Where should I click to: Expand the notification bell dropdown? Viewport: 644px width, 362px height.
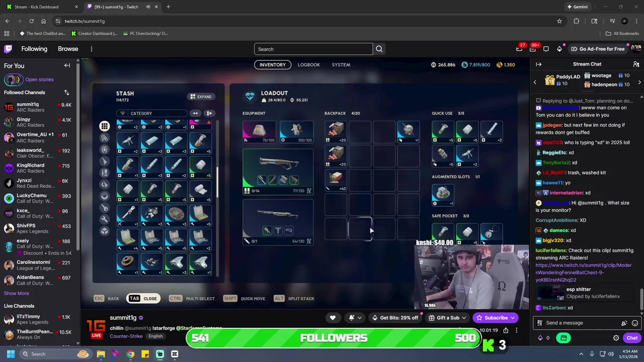360,318
